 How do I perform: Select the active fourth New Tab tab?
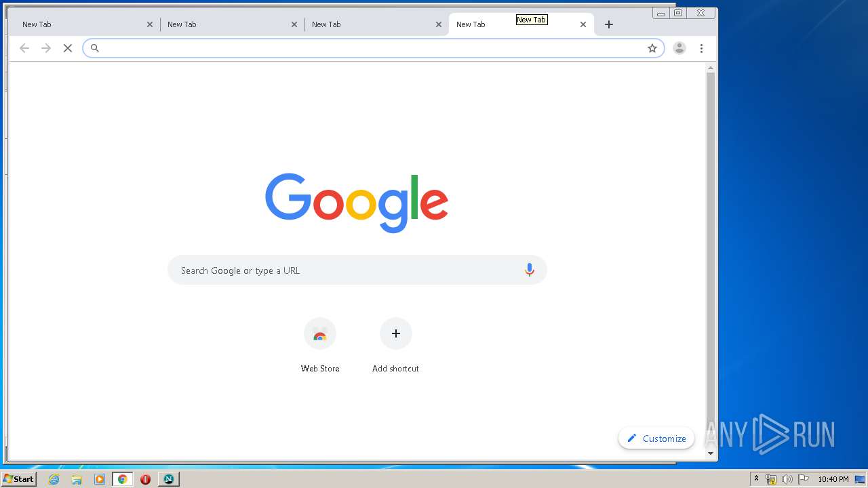click(x=521, y=24)
